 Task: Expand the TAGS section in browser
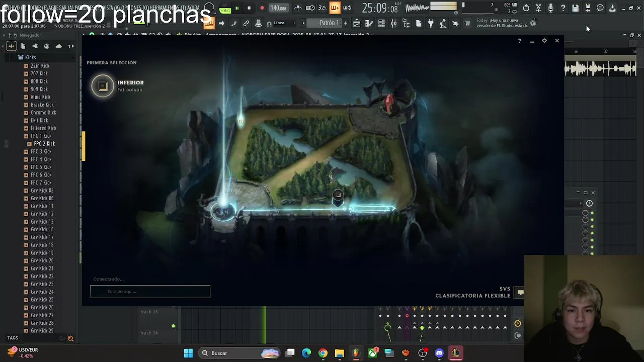point(13,338)
